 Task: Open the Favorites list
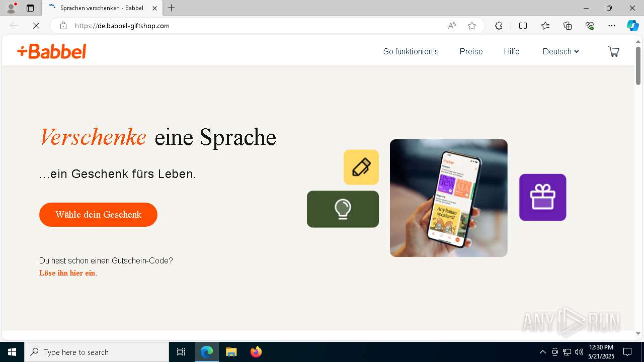(545, 26)
